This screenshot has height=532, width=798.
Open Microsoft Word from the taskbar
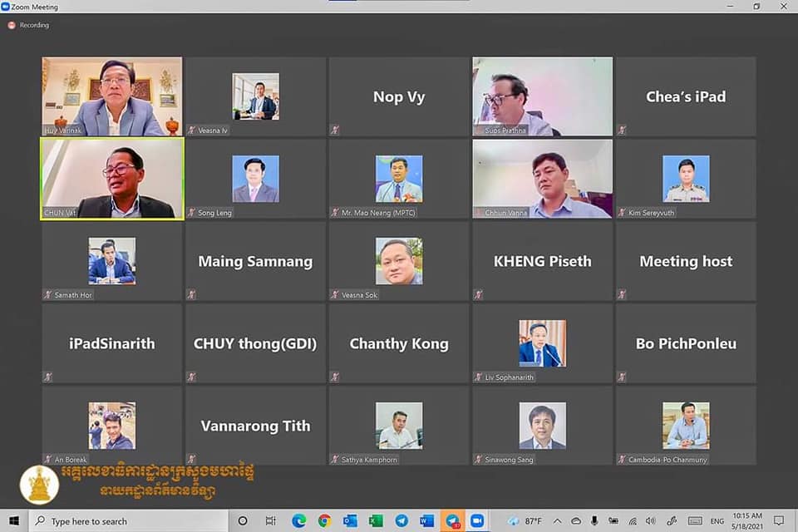pyautogui.click(x=427, y=521)
